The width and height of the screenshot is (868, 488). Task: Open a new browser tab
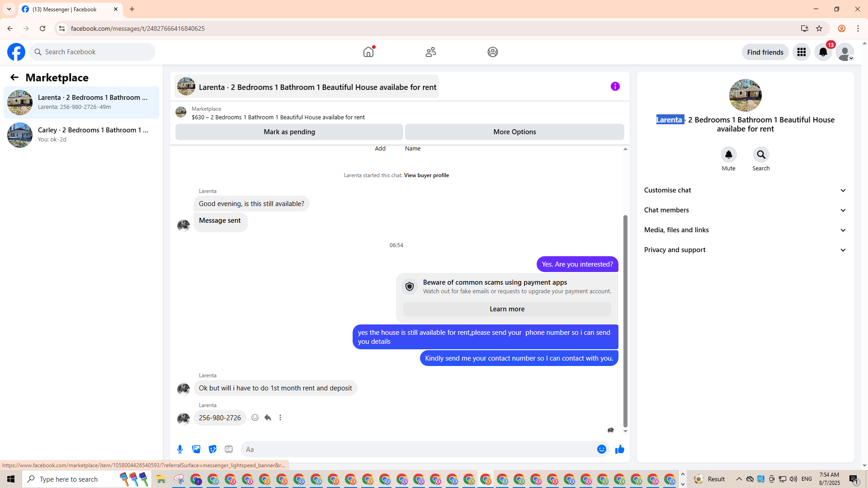(x=132, y=9)
